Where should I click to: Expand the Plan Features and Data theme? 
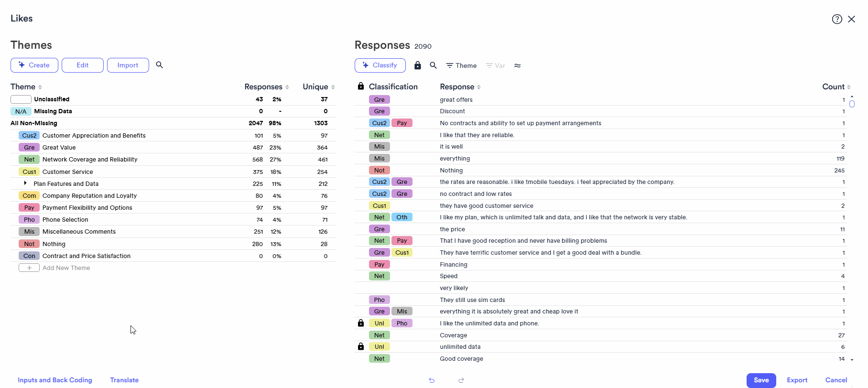25,183
